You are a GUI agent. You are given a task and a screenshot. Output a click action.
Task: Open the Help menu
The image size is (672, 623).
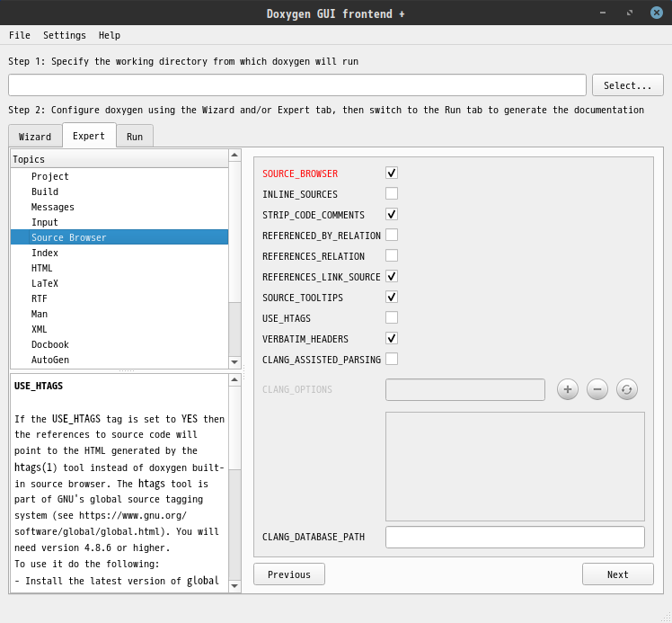pos(110,35)
